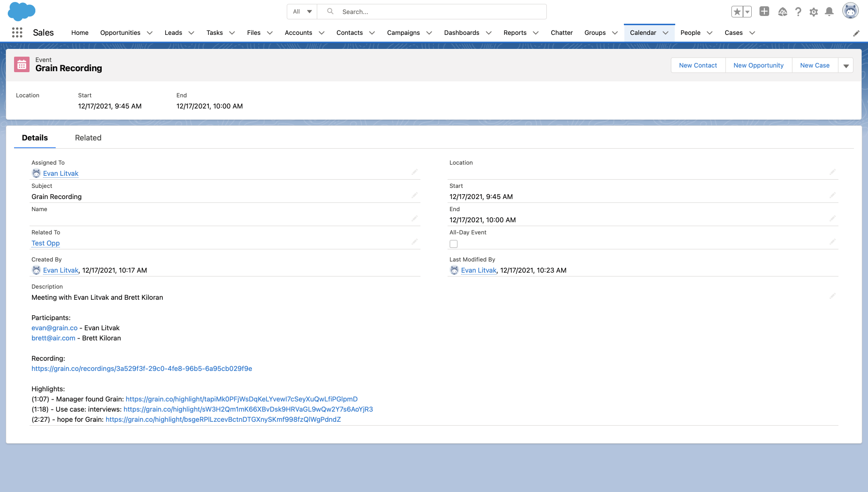Click the notifications bell icon
868x492 pixels.
[829, 12]
